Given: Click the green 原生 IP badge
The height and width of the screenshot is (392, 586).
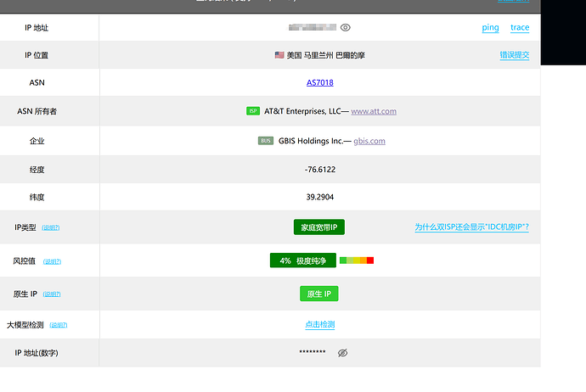Looking at the screenshot, I should 319,294.
